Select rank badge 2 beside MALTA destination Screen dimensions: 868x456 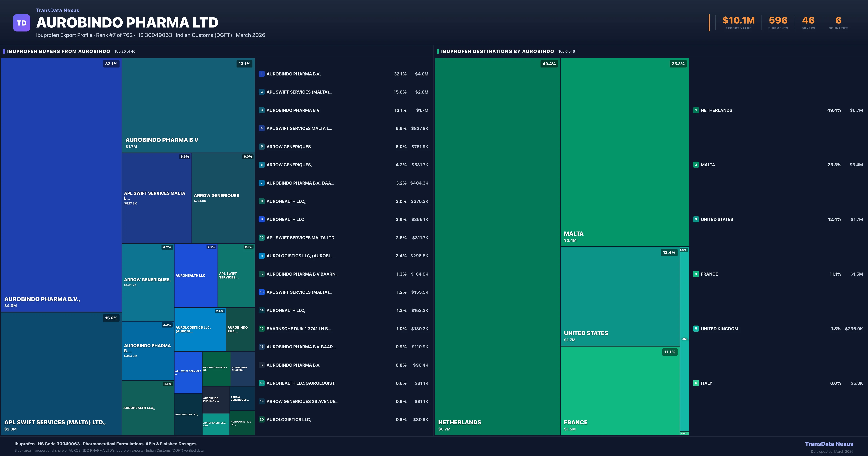click(x=696, y=165)
